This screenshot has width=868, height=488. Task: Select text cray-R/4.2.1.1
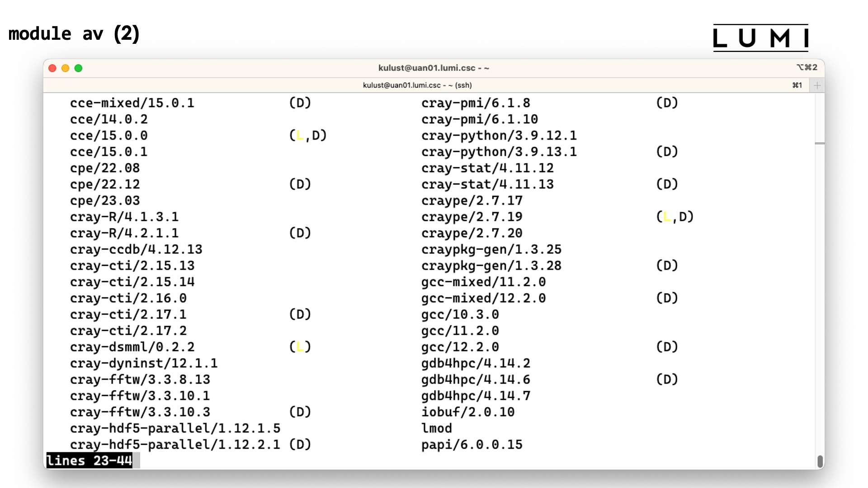click(124, 233)
